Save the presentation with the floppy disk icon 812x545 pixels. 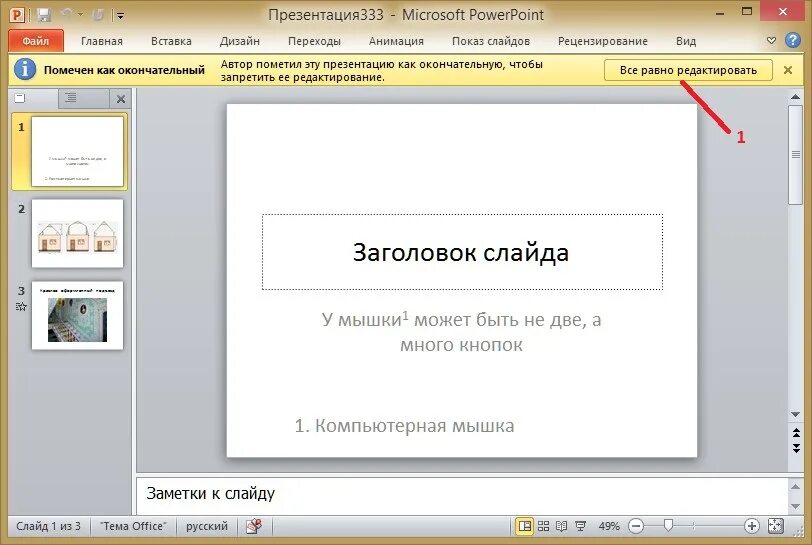[x=44, y=15]
